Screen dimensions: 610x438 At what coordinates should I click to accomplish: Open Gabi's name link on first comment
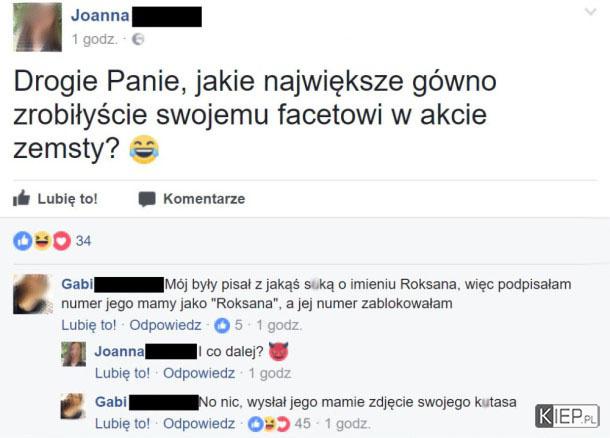(x=77, y=284)
